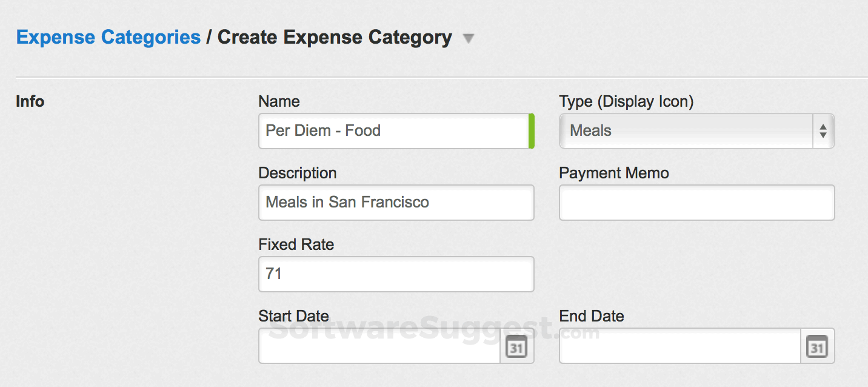Viewport: 868px width, 387px height.
Task: Click the Name field label
Action: (x=279, y=101)
